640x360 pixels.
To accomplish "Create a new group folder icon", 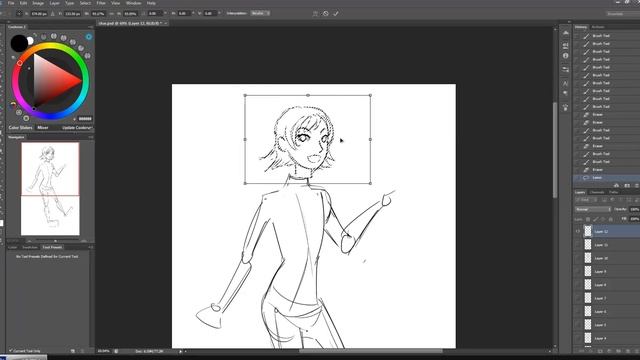I will tap(619, 351).
